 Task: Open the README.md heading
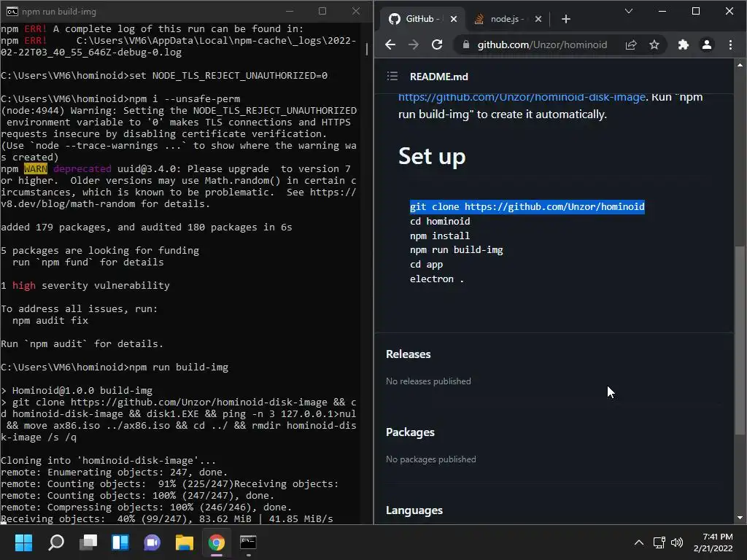[x=438, y=77]
